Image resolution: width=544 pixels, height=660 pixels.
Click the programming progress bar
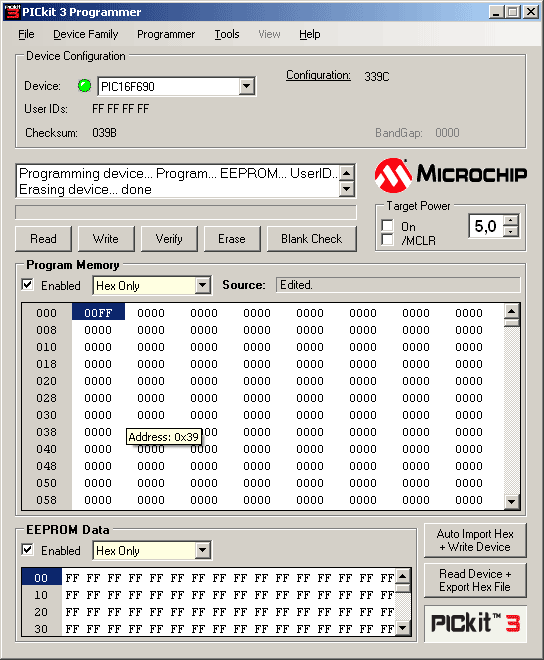point(186,213)
